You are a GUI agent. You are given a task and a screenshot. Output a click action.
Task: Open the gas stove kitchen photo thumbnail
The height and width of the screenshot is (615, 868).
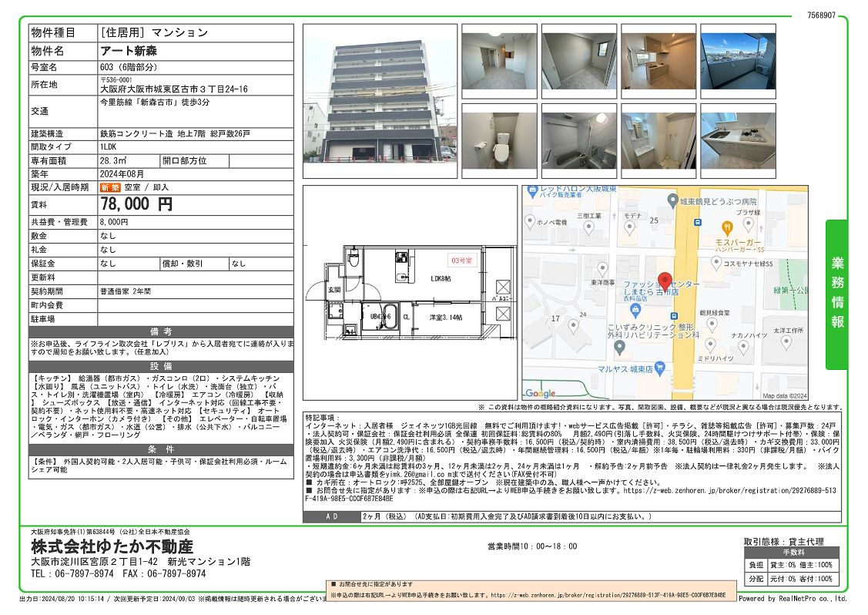point(738,141)
